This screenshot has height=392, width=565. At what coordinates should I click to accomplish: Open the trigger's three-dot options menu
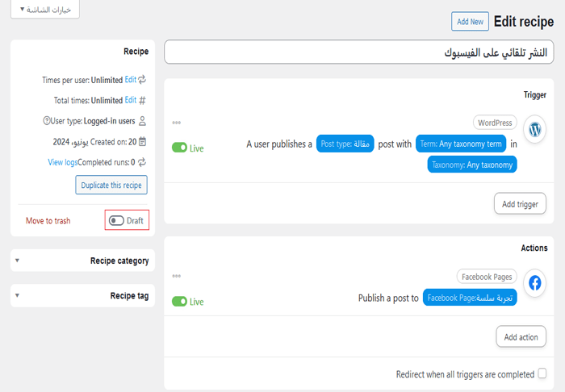[176, 123]
